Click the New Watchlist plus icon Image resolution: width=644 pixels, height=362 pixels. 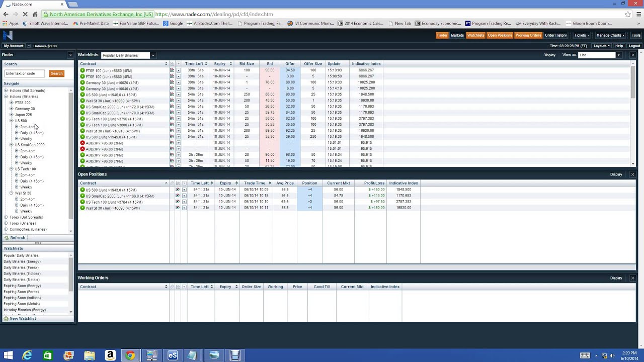pos(6,319)
